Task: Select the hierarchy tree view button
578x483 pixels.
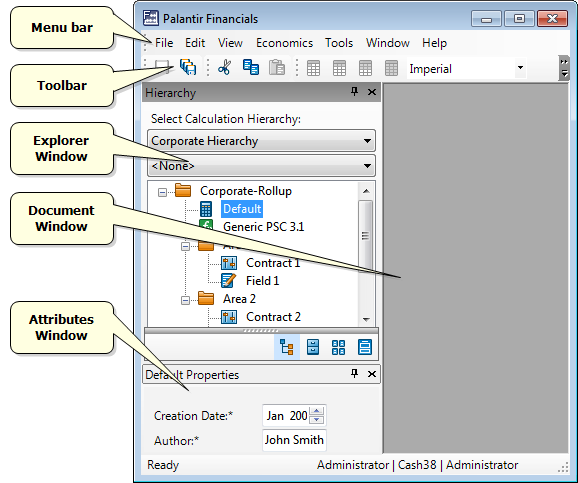Action: [287, 347]
